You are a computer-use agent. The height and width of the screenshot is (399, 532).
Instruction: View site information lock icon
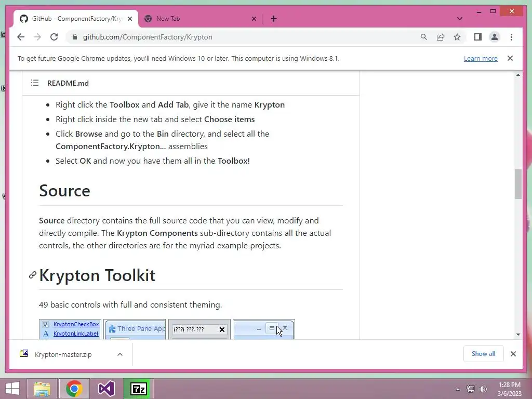(75, 37)
